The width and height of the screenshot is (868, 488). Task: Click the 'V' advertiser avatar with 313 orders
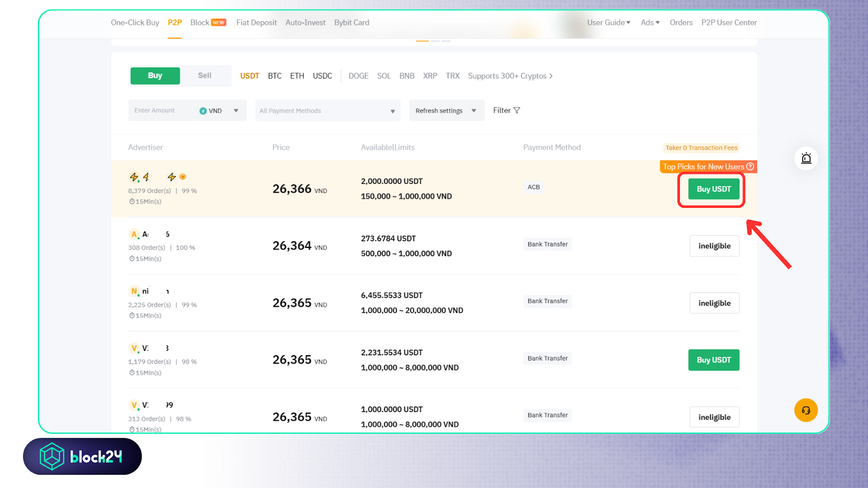(134, 406)
